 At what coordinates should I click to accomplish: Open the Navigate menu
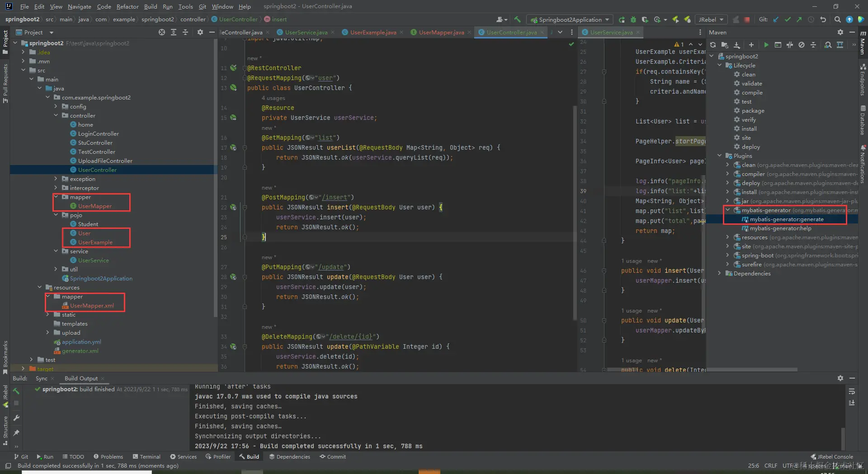[x=80, y=6]
